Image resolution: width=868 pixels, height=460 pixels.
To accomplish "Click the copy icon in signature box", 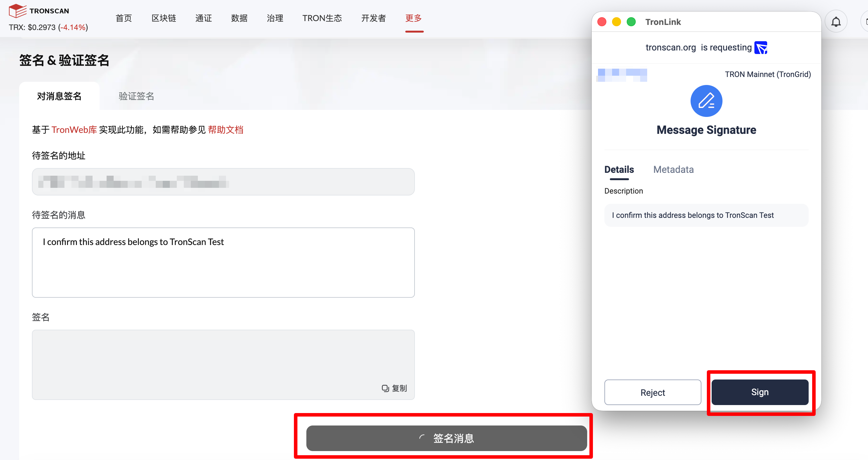I will [x=385, y=388].
